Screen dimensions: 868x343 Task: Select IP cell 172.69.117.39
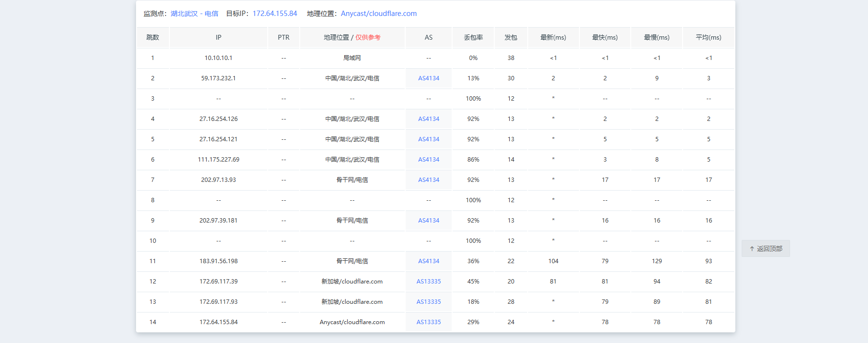coord(218,282)
